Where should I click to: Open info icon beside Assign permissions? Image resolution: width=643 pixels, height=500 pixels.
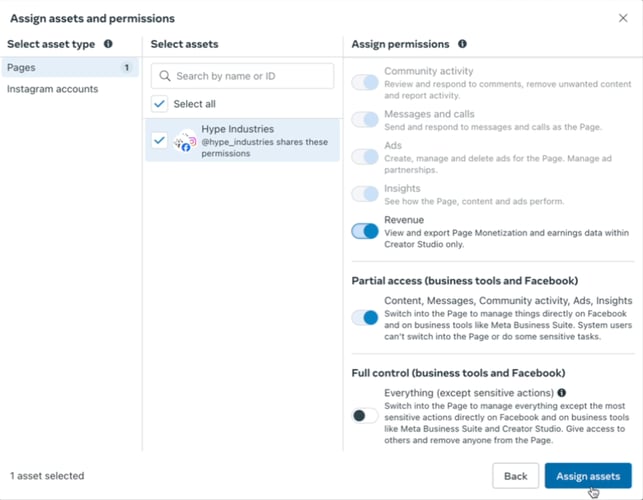tap(462, 44)
